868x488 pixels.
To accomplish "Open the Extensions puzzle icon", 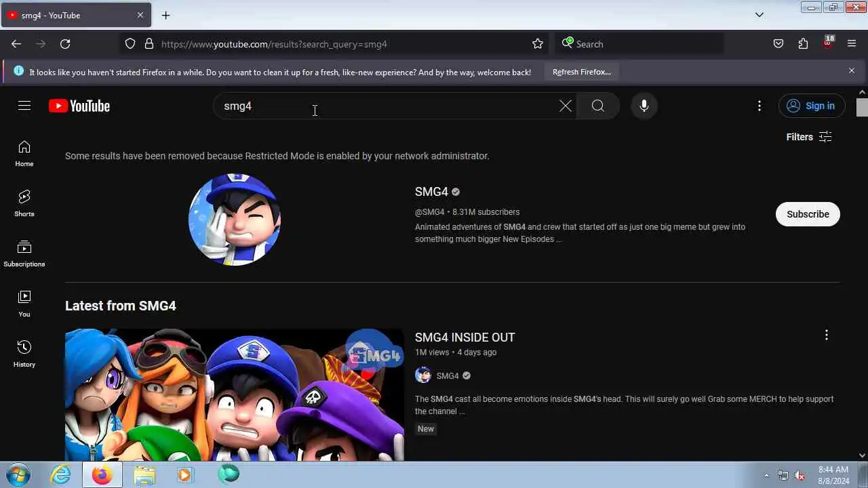I will click(803, 44).
